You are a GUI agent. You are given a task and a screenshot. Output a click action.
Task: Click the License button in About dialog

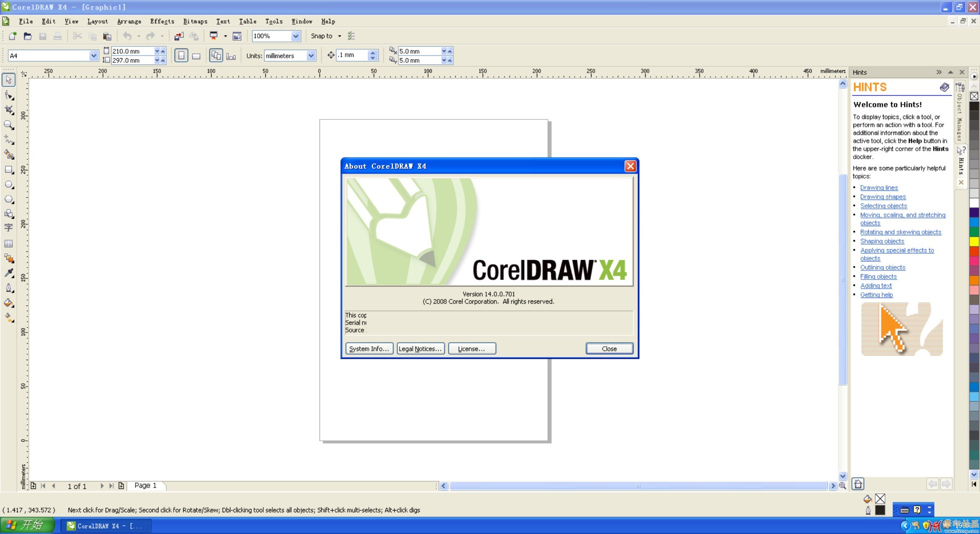point(472,348)
